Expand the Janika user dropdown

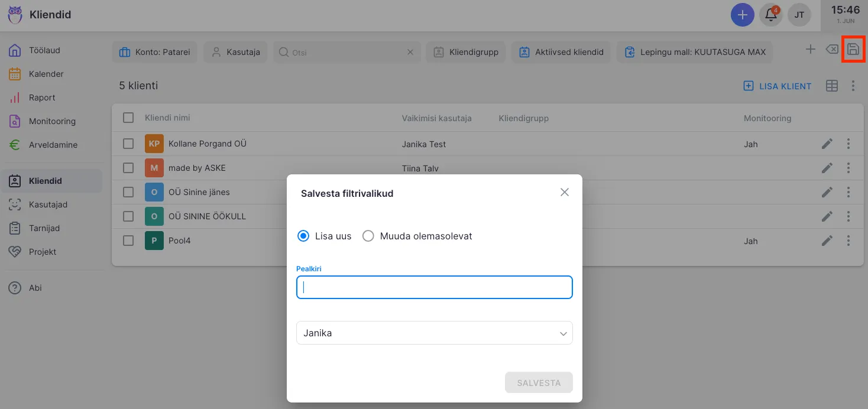tap(434, 333)
